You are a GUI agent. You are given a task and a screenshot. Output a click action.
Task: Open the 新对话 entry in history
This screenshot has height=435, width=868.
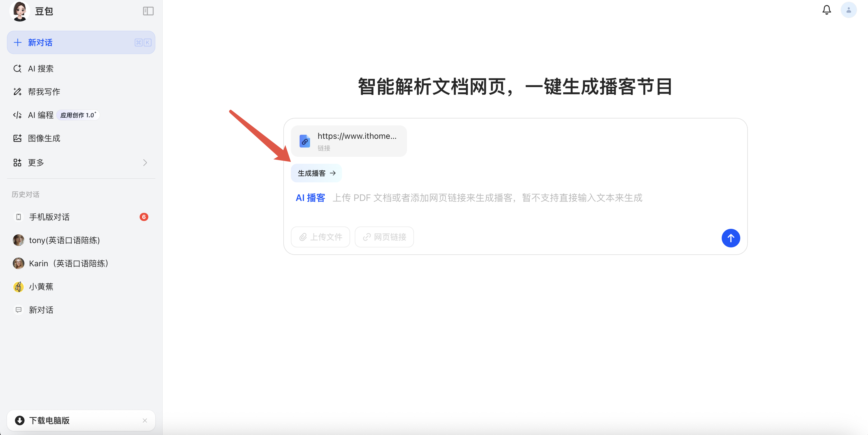pos(81,310)
